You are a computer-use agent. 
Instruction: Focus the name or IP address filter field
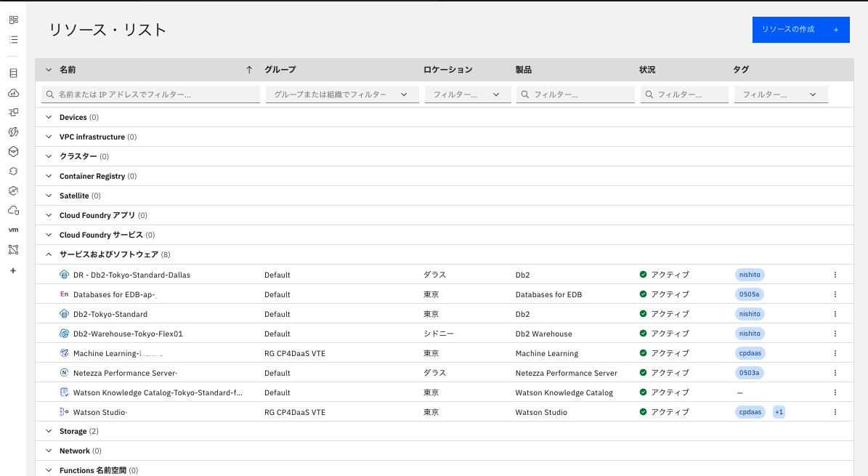(150, 94)
